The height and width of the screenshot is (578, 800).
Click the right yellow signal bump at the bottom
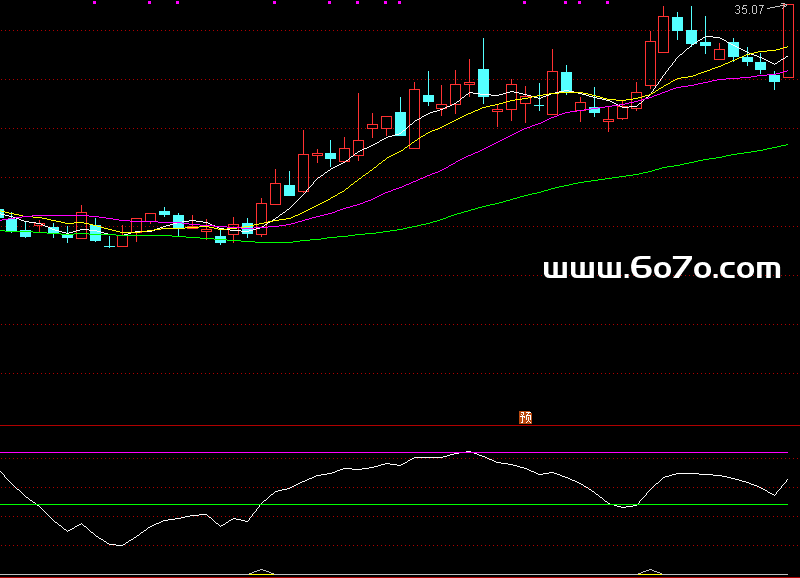[650, 572]
